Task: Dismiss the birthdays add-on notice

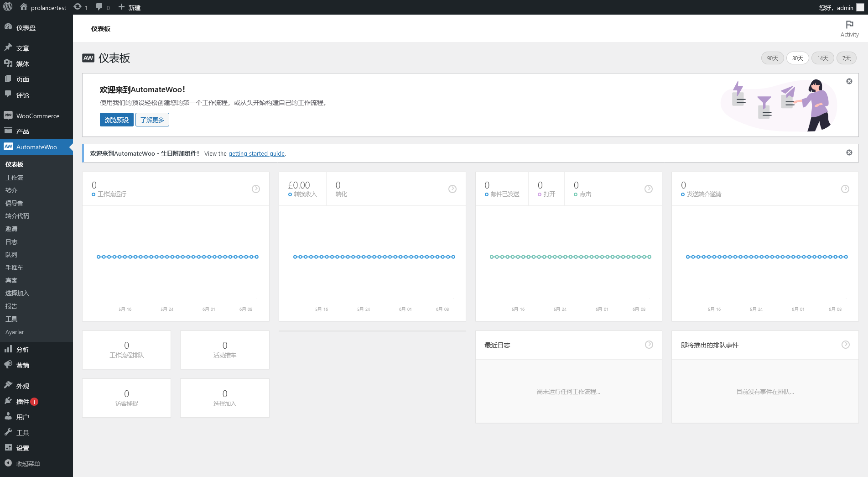Action: 849,152
